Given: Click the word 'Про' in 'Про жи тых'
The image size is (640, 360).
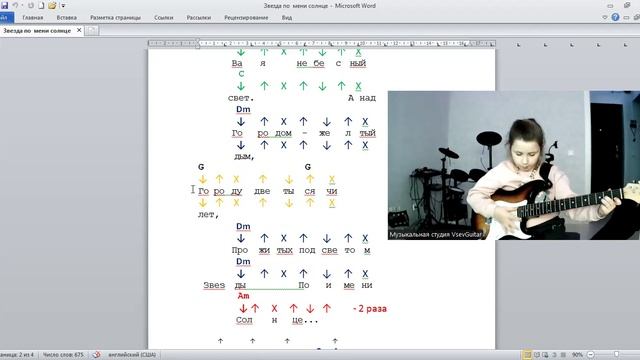Looking at the screenshot, I should coord(240,250).
